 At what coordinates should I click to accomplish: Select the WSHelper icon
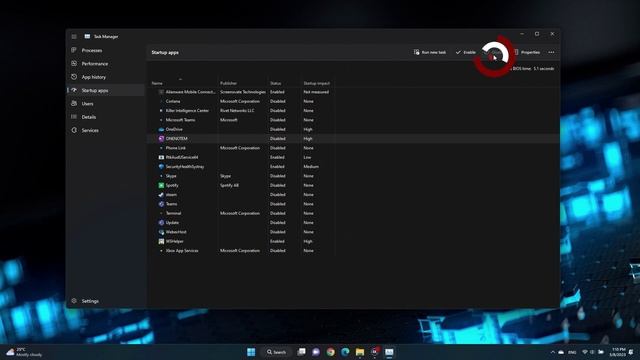tap(161, 241)
